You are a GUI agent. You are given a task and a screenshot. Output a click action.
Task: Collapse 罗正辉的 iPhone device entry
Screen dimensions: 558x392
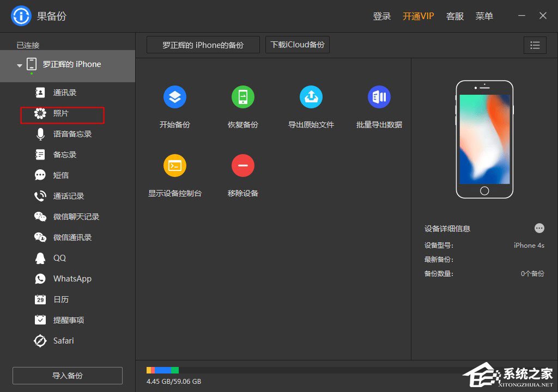pos(19,64)
